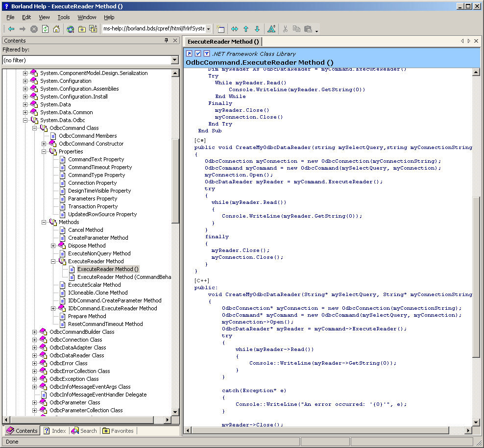Screen dimensions: 484x448
Task: Click the Refresh page toolbar icon
Action: (45, 29)
